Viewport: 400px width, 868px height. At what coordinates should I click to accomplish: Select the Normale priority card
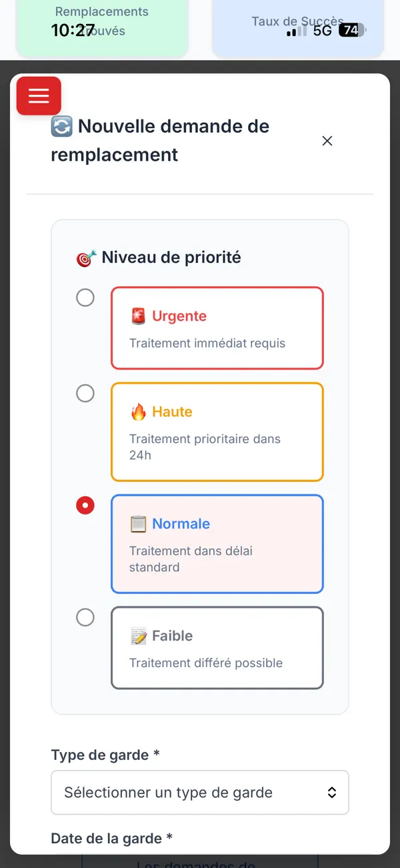217,544
